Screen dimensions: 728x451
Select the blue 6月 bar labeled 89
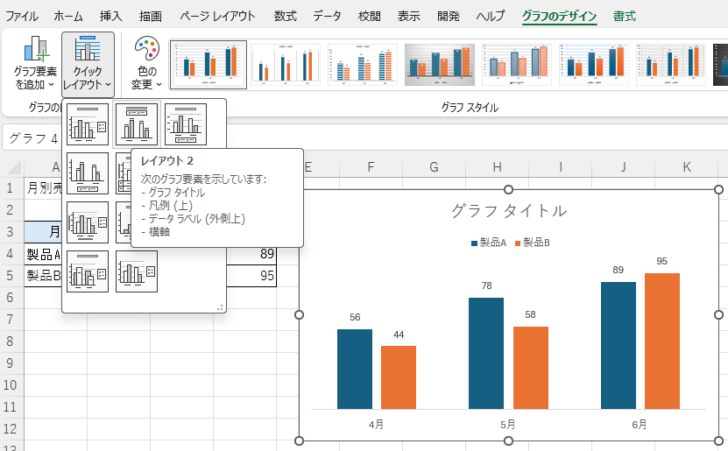click(618, 346)
